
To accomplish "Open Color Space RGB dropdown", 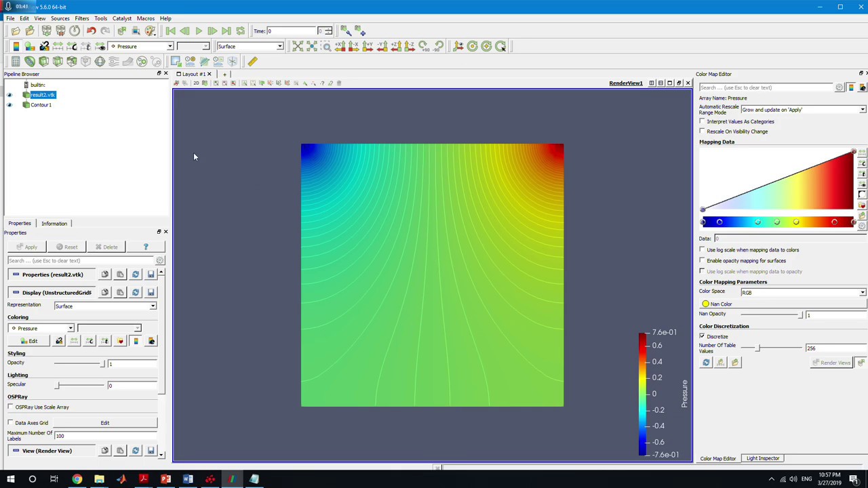I will (803, 292).
